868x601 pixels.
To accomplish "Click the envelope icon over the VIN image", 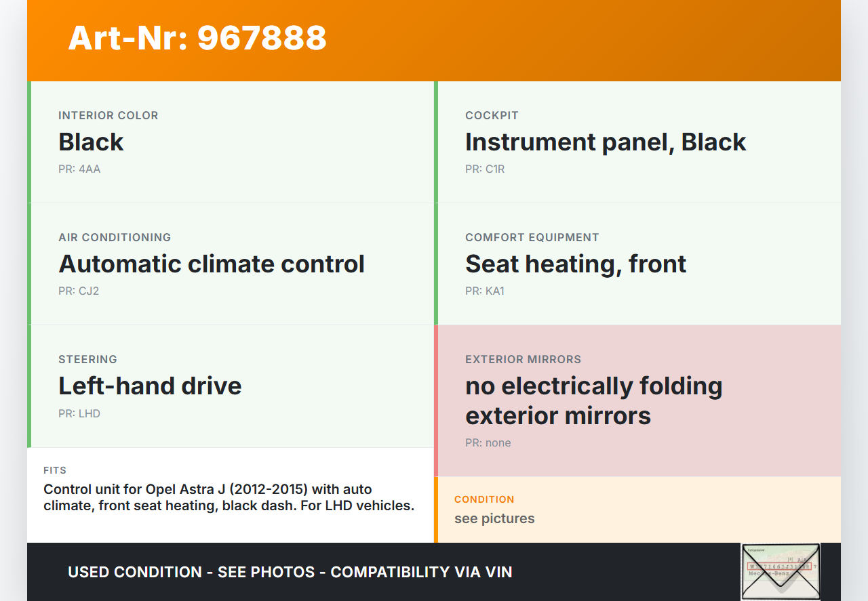I will (x=781, y=571).
